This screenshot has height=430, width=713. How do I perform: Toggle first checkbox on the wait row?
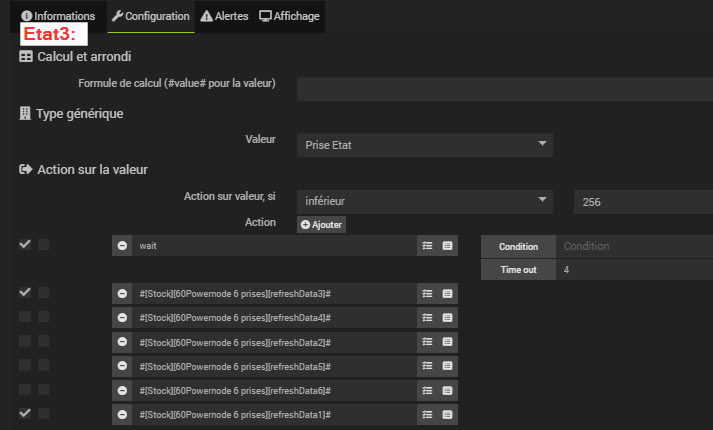point(25,244)
